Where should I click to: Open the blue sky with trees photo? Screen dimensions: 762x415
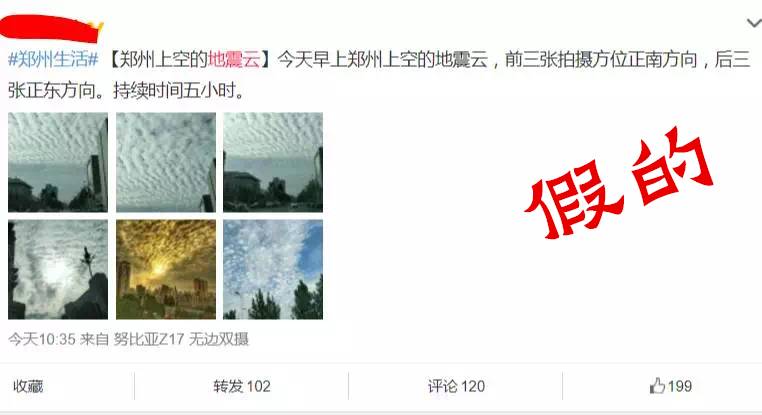273,269
